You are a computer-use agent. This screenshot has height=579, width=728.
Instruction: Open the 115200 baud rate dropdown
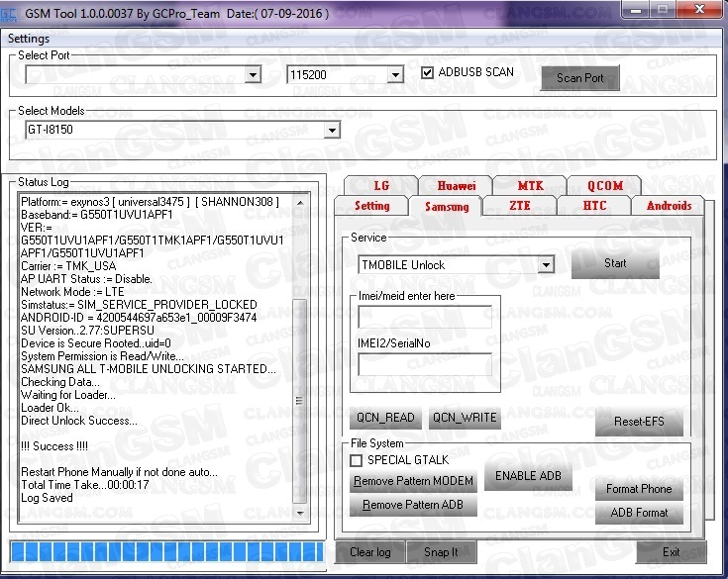click(395, 74)
